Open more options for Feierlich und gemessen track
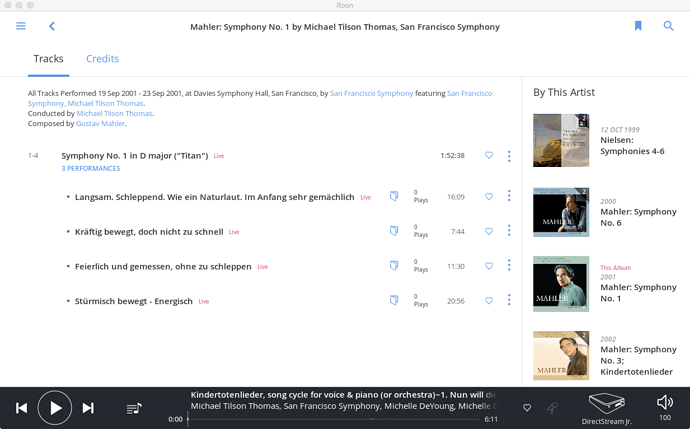The height and width of the screenshot is (429, 690). point(509,265)
